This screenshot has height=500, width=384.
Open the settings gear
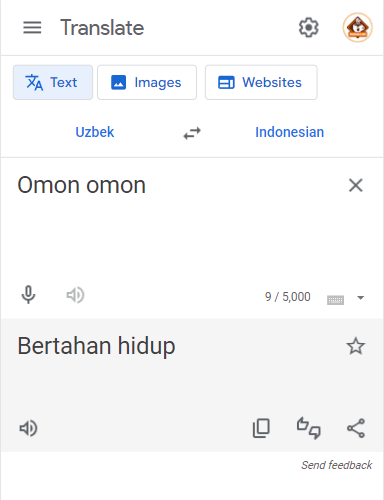point(308,27)
